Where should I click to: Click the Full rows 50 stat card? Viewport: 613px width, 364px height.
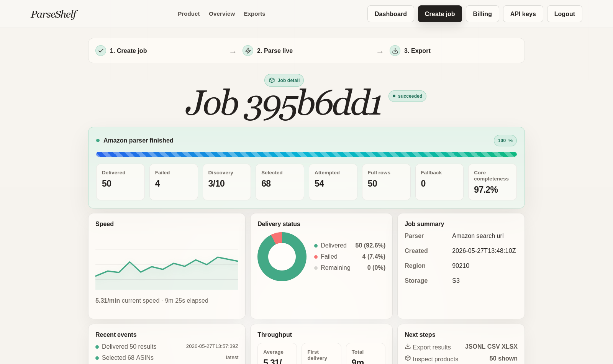[x=386, y=182]
